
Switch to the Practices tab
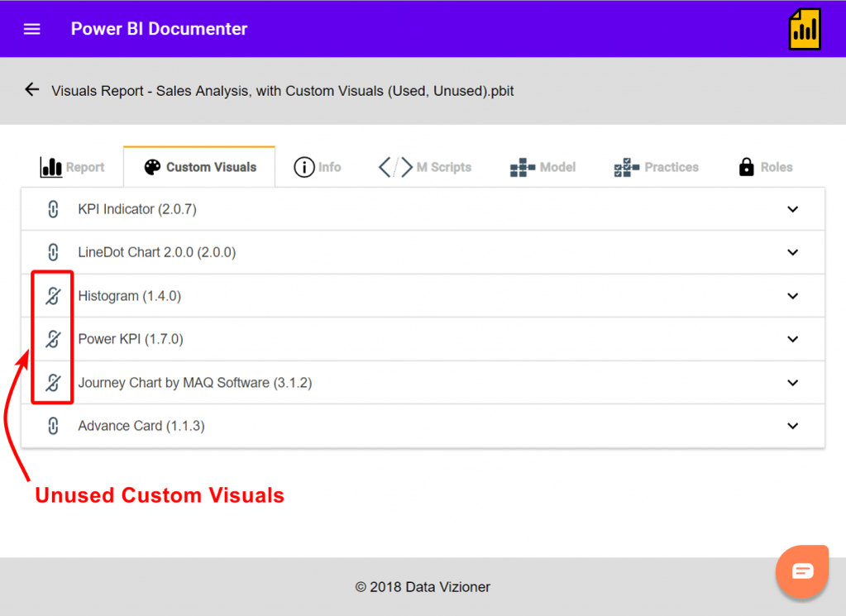656,167
